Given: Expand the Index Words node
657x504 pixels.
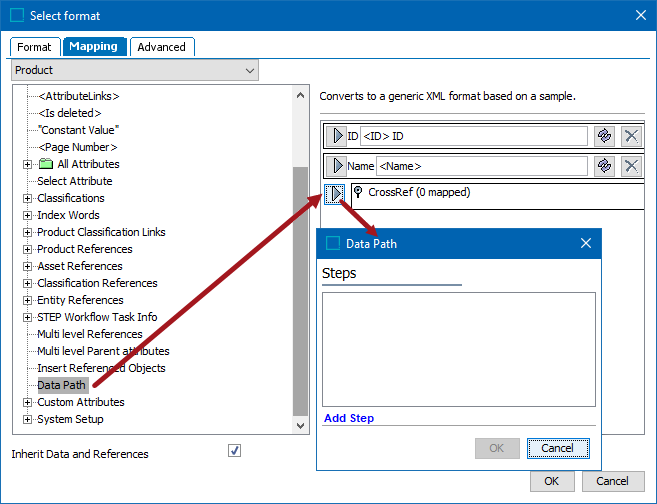Looking at the screenshot, I should 27,215.
